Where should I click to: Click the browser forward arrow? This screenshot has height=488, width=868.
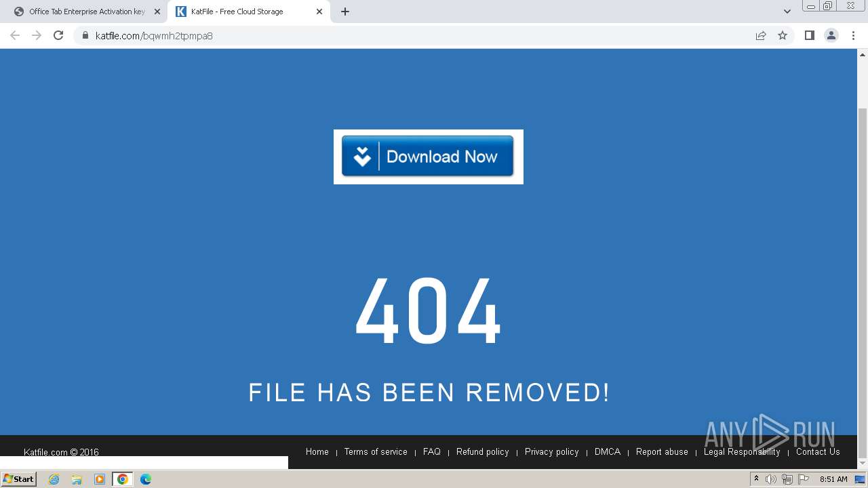point(37,35)
